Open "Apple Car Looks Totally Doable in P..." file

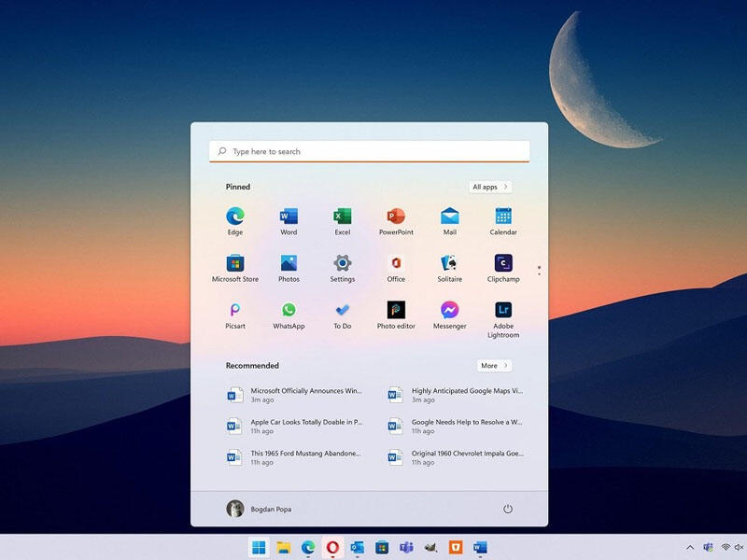pyautogui.click(x=294, y=427)
